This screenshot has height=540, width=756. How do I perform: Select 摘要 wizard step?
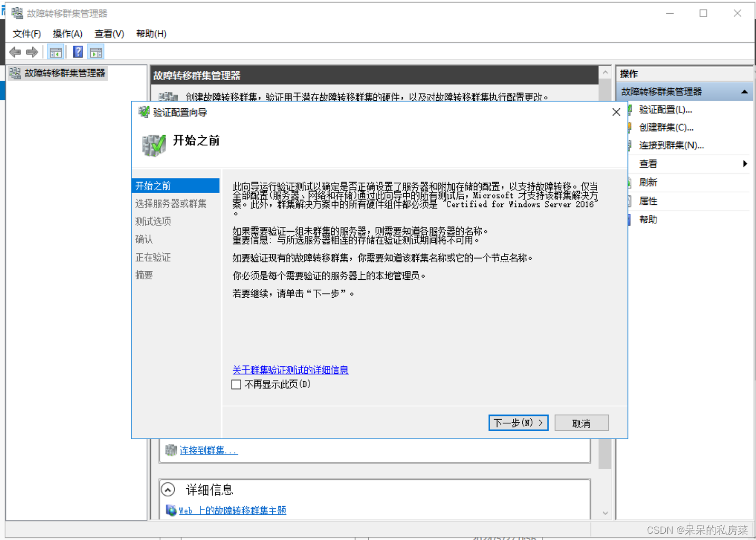click(x=144, y=275)
